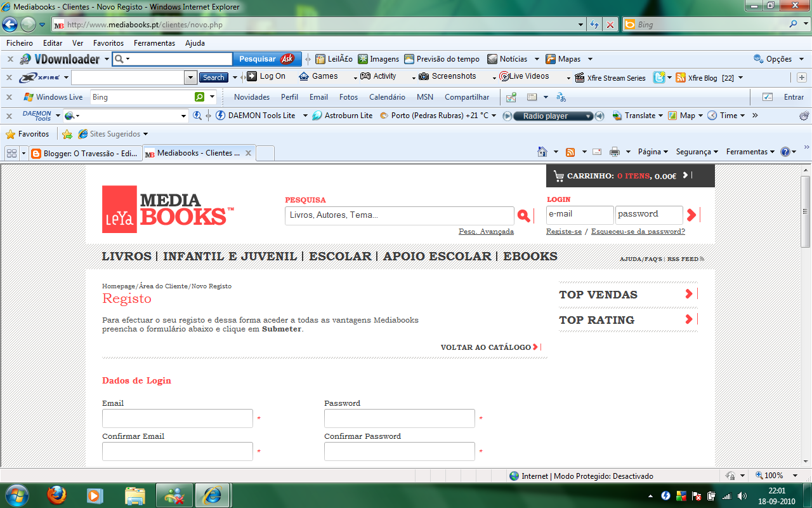Open the Página command bar dropdown
Screen dimensions: 812x508
pos(653,152)
